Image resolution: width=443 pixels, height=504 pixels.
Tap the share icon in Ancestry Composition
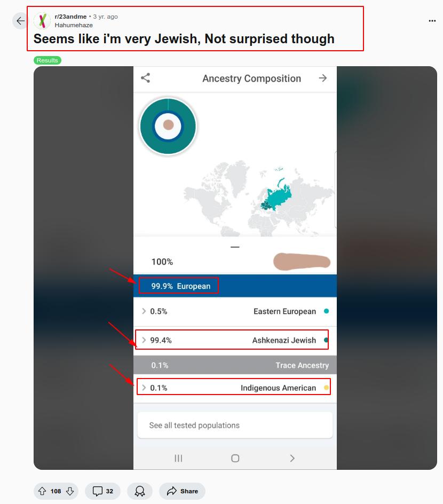click(x=145, y=78)
